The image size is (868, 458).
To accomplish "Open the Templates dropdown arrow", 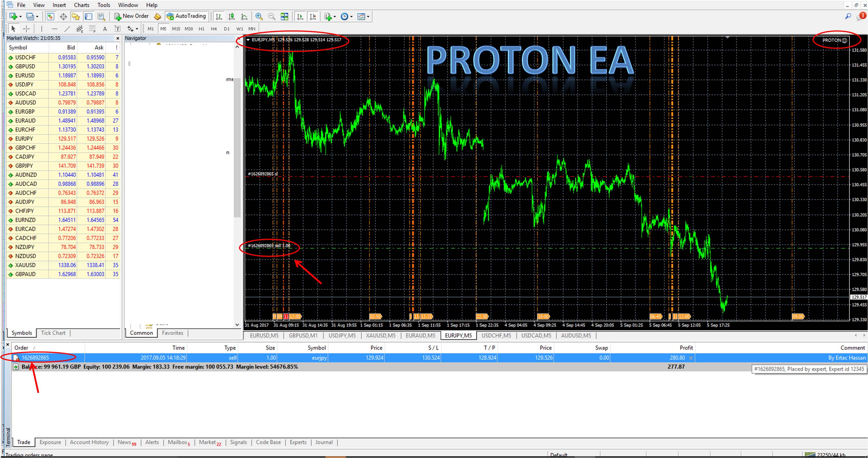I will (368, 16).
